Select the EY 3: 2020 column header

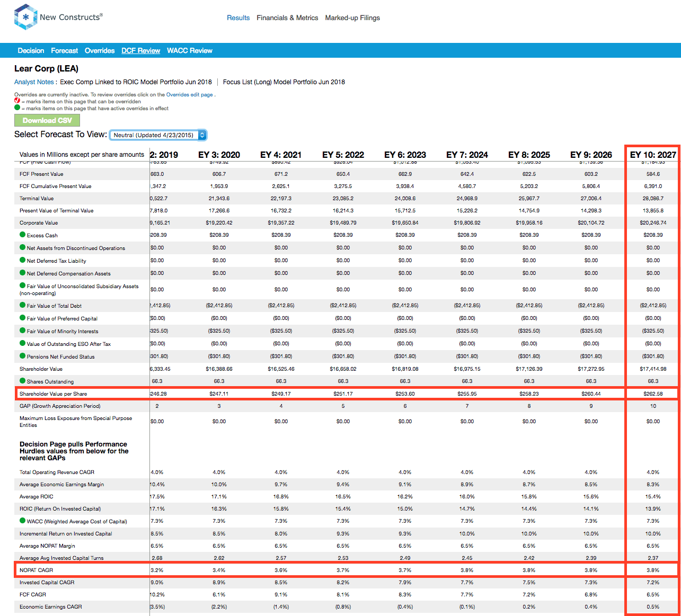coord(219,155)
